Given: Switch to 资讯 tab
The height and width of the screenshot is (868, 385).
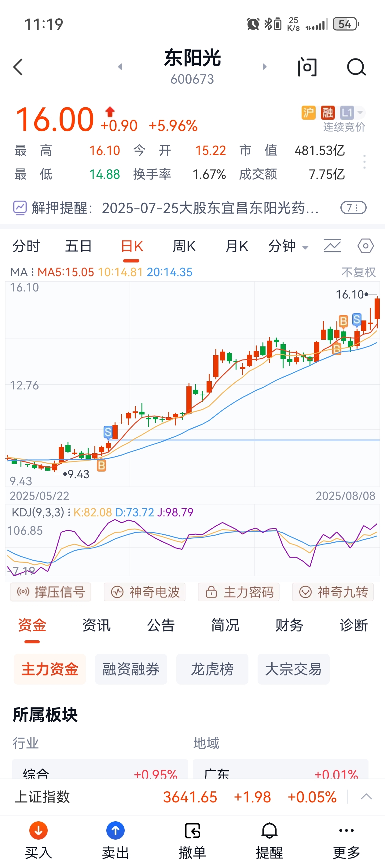Looking at the screenshot, I should coord(97,626).
